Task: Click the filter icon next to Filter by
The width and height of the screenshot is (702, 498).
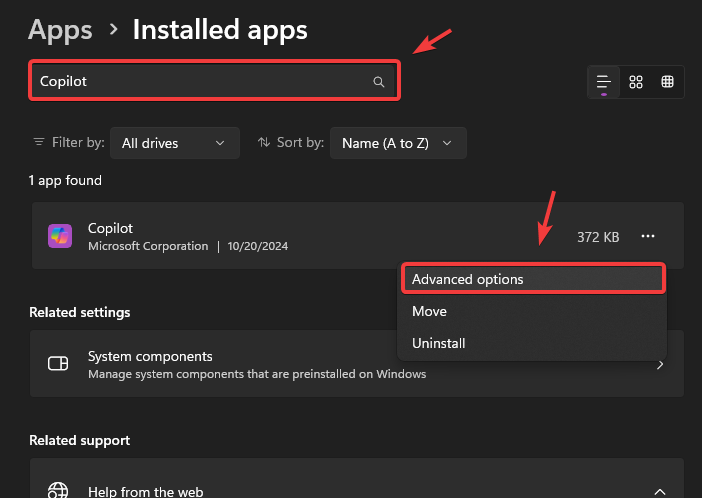Action: [x=39, y=142]
